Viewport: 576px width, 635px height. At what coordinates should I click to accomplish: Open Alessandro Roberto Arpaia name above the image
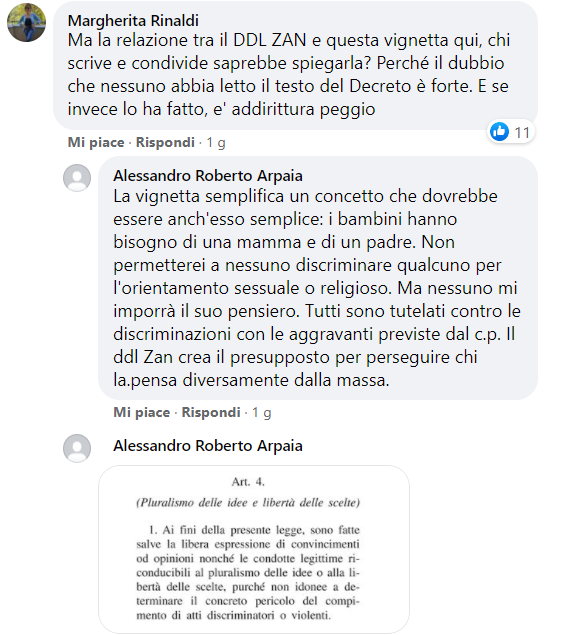point(208,446)
